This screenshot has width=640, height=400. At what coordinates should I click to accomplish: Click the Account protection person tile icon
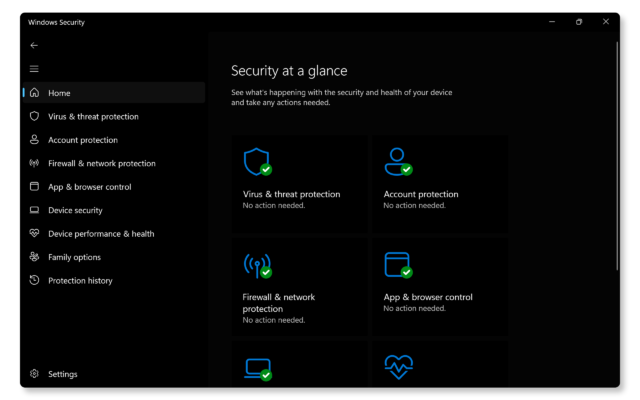397,161
